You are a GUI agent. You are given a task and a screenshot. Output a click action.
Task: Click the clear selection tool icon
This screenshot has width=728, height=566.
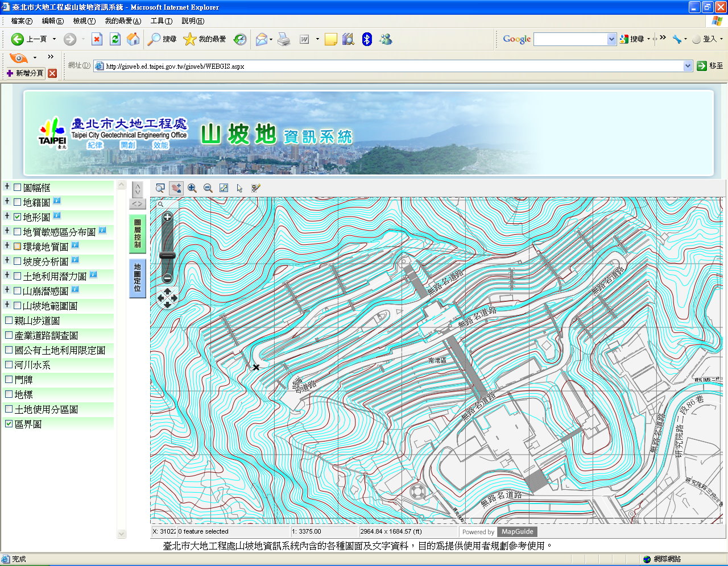click(x=256, y=188)
